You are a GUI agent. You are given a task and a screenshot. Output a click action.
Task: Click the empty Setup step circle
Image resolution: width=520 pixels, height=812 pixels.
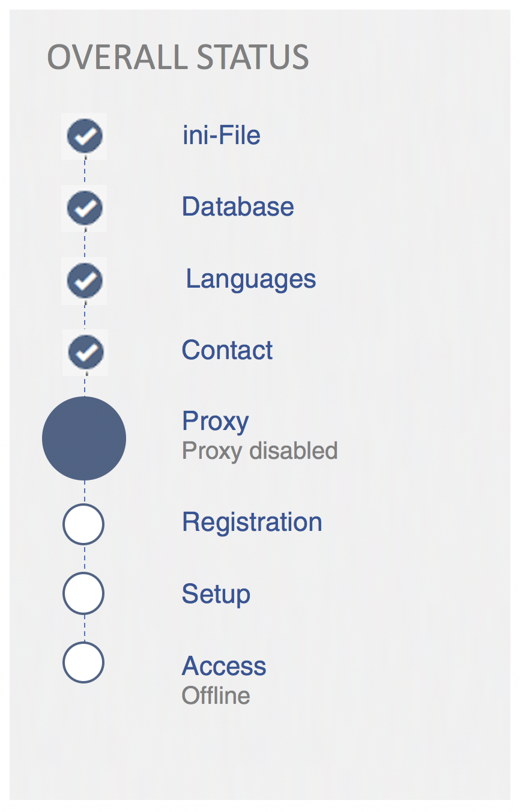click(83, 593)
